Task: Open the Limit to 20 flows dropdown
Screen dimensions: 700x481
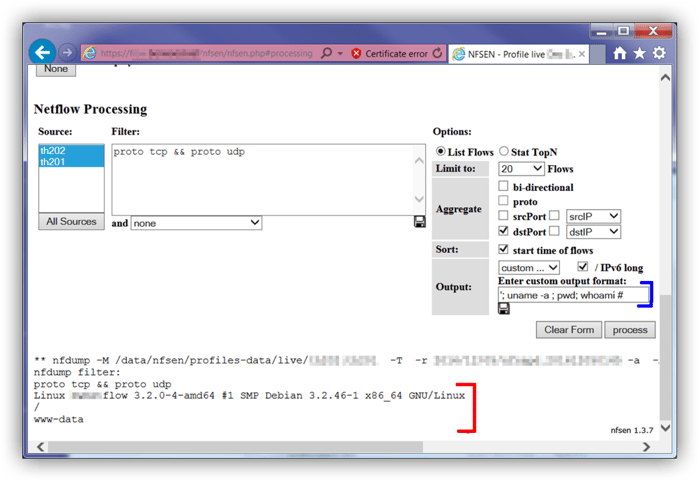Action: 521,169
